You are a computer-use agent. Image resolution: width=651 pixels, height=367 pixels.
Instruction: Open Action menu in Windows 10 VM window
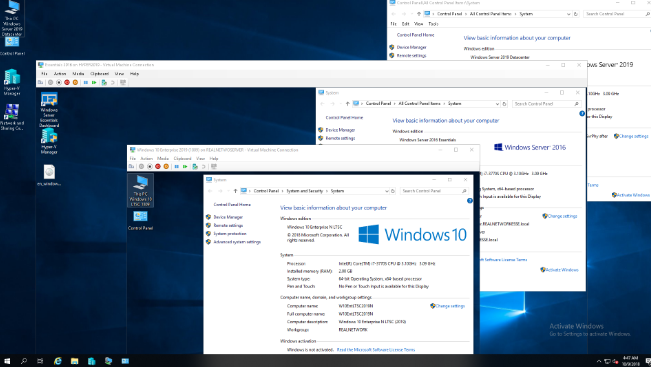147,159
